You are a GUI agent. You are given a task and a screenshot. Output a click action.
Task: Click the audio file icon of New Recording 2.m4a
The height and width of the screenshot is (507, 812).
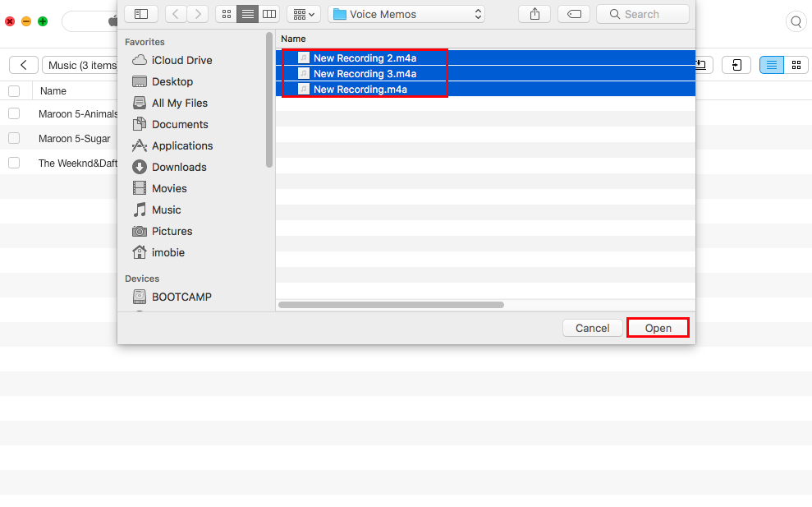[304, 58]
